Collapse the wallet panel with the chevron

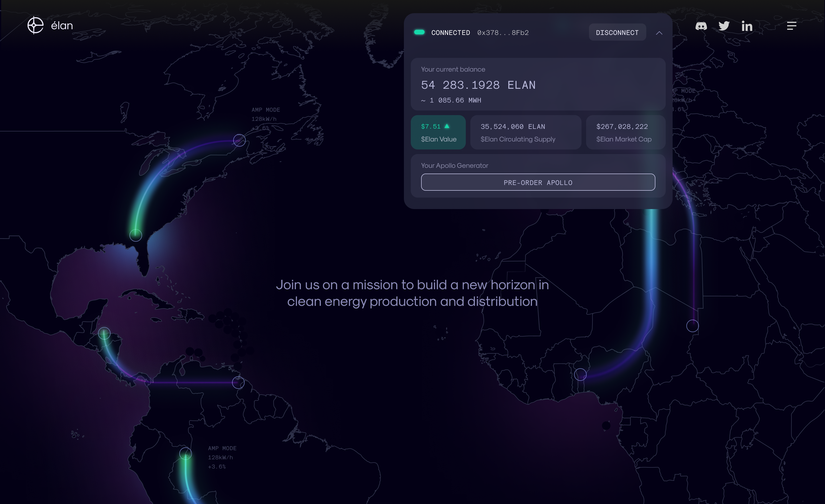(x=659, y=33)
